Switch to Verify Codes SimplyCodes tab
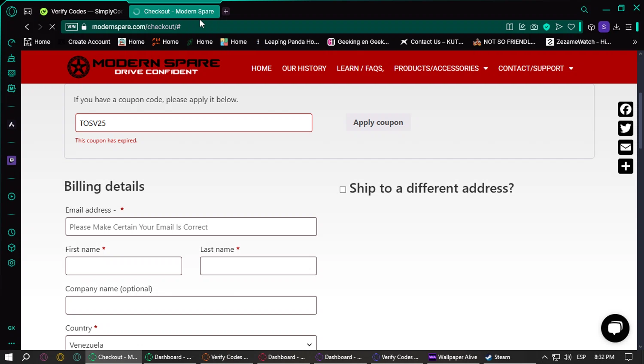Image resolution: width=644 pixels, height=364 pixels. 82,12
